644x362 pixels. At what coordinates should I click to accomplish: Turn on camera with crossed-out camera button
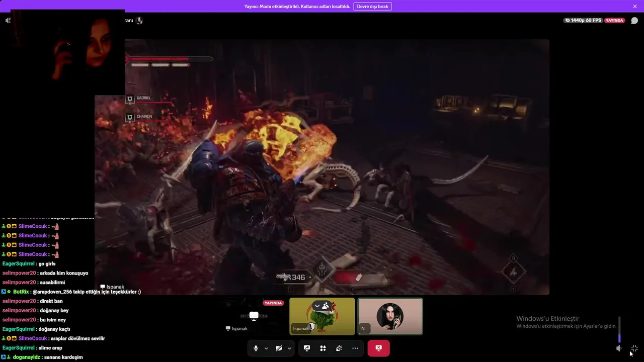click(x=279, y=348)
